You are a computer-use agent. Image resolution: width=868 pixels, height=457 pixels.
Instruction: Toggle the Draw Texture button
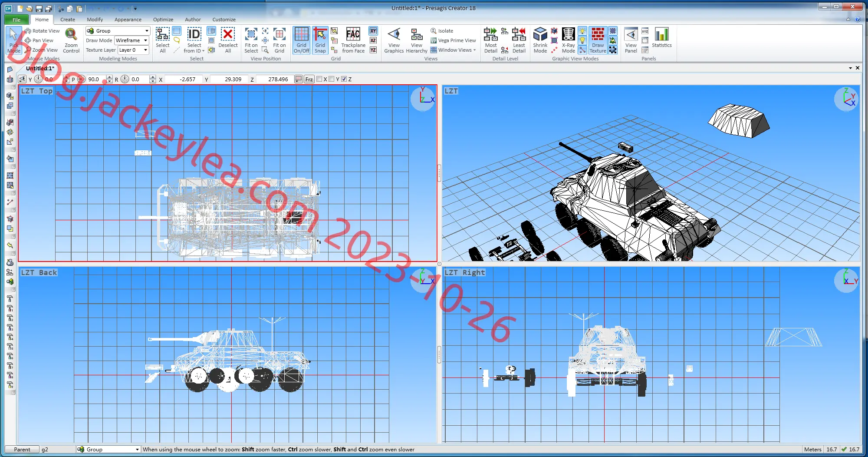point(598,40)
